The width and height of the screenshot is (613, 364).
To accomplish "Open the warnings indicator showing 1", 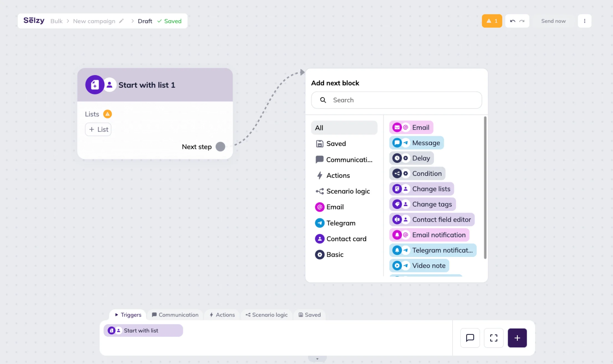I will point(492,21).
